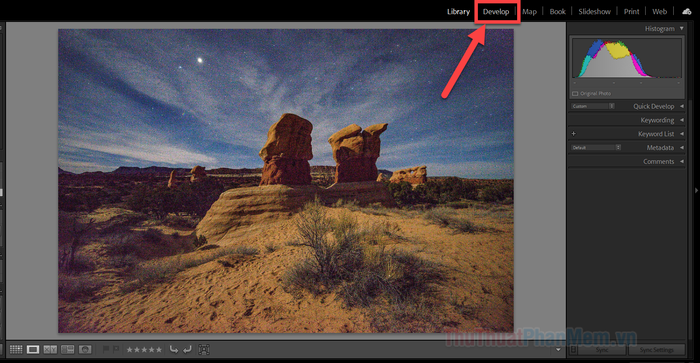
Task: Open the Custom preset dropdown
Action: (593, 106)
